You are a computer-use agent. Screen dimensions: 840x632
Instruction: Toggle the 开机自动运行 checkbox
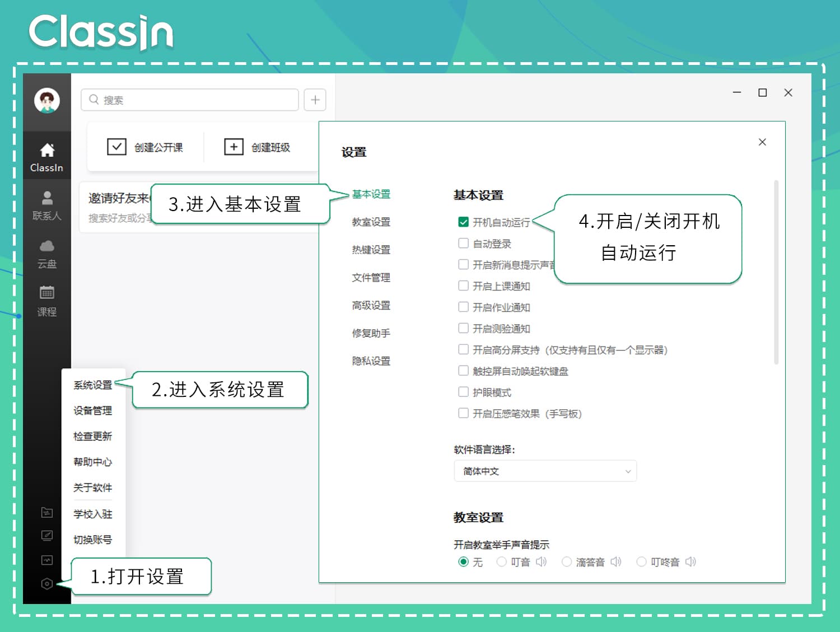click(x=463, y=222)
